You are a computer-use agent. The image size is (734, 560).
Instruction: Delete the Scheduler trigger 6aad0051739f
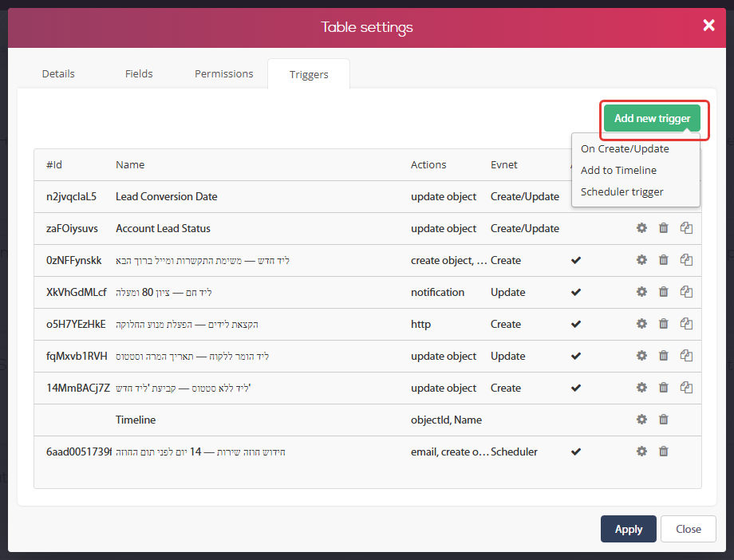coord(663,452)
